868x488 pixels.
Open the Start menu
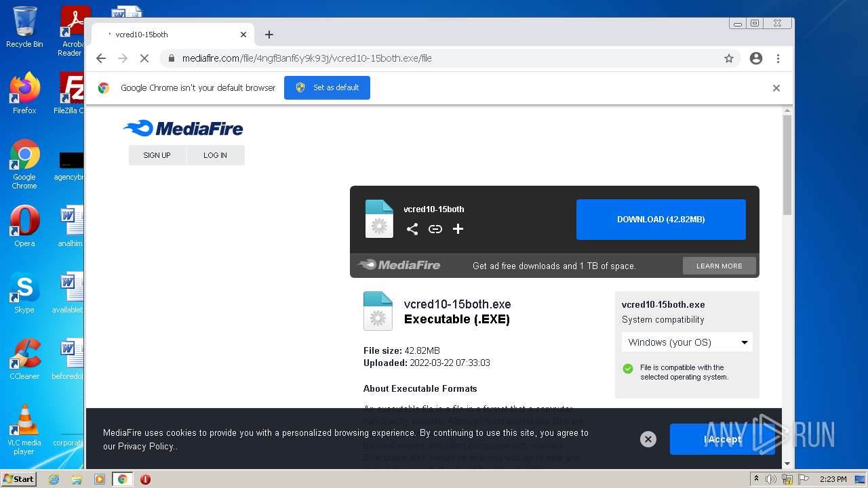(19, 479)
